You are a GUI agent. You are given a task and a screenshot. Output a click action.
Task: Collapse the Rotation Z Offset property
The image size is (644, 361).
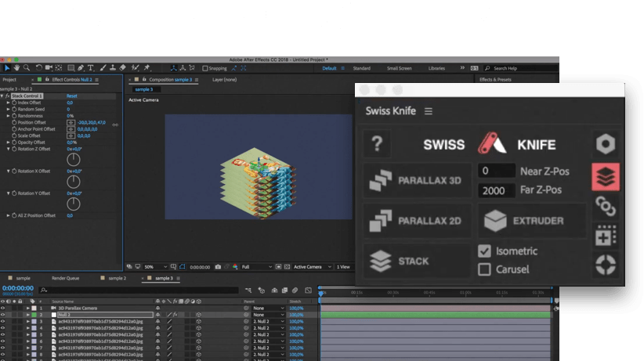pos(8,149)
